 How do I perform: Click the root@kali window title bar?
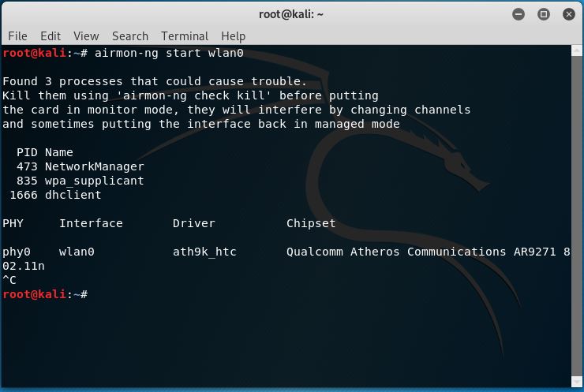291,14
